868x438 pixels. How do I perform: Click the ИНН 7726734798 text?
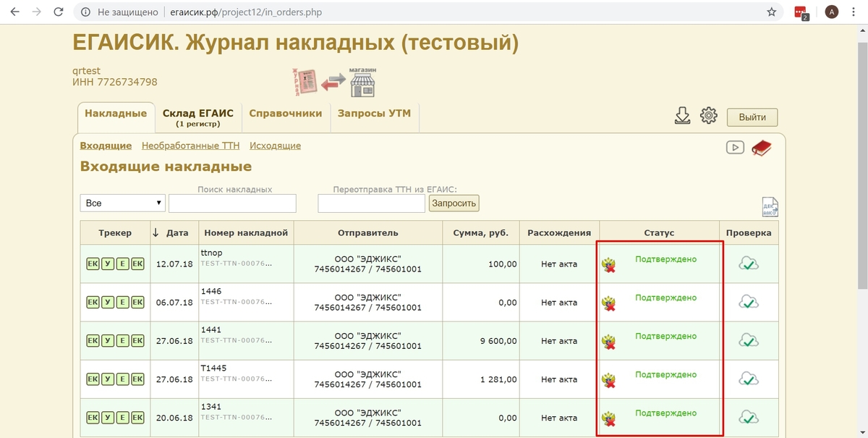coord(115,83)
